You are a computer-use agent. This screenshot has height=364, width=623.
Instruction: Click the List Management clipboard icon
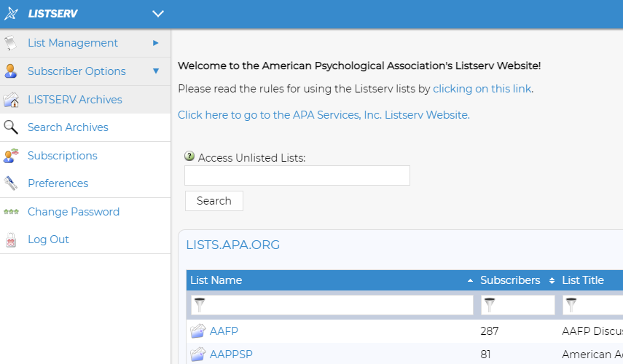click(x=11, y=43)
